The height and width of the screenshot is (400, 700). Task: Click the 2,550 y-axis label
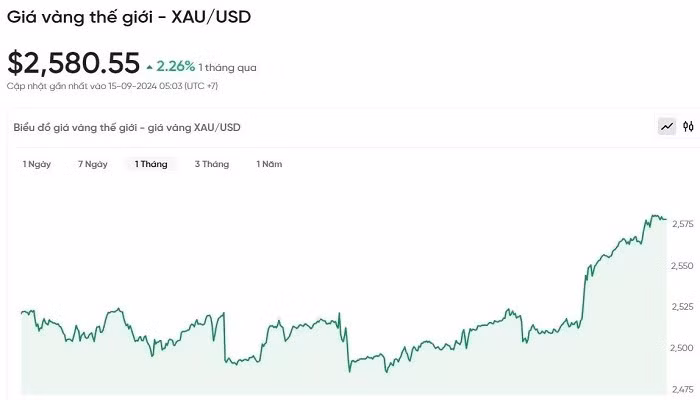click(683, 265)
